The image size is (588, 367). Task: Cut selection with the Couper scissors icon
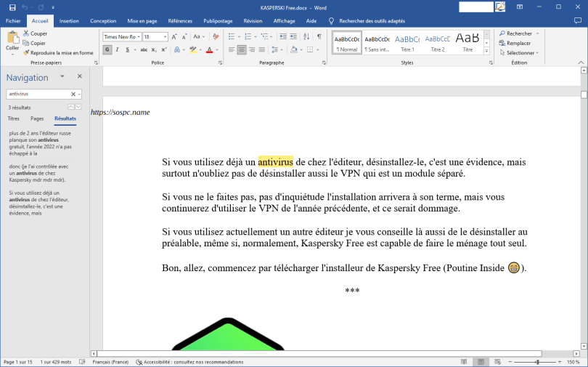(x=26, y=33)
